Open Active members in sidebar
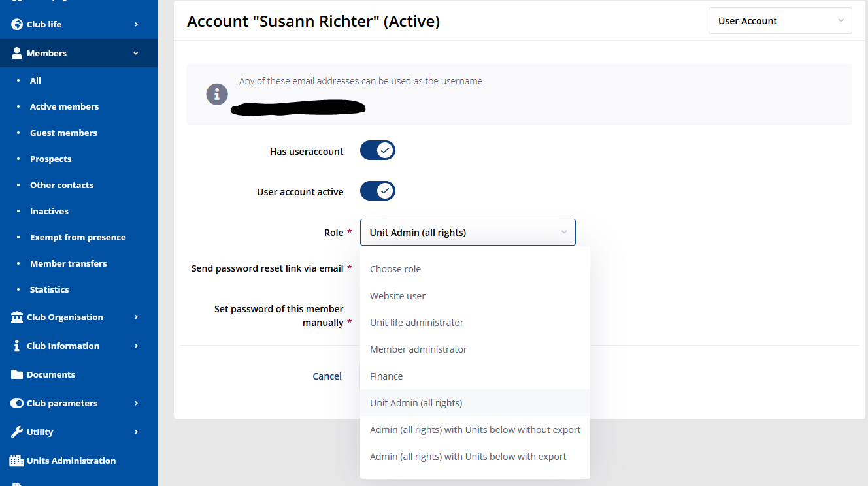The width and height of the screenshot is (868, 486). tap(64, 106)
